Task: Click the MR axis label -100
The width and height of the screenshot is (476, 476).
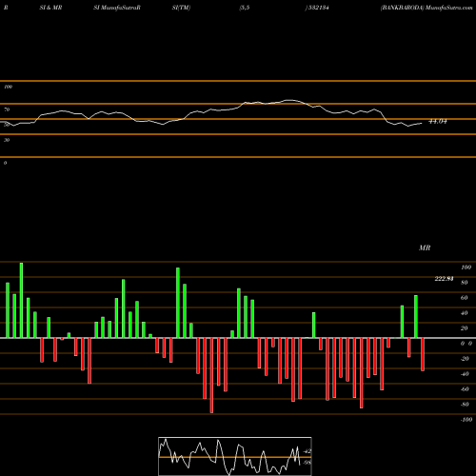Action: tap(466, 420)
